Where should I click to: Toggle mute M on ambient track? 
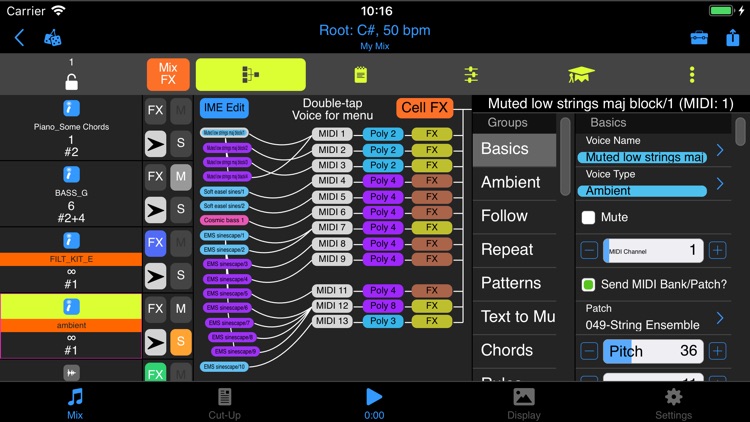pyautogui.click(x=181, y=309)
